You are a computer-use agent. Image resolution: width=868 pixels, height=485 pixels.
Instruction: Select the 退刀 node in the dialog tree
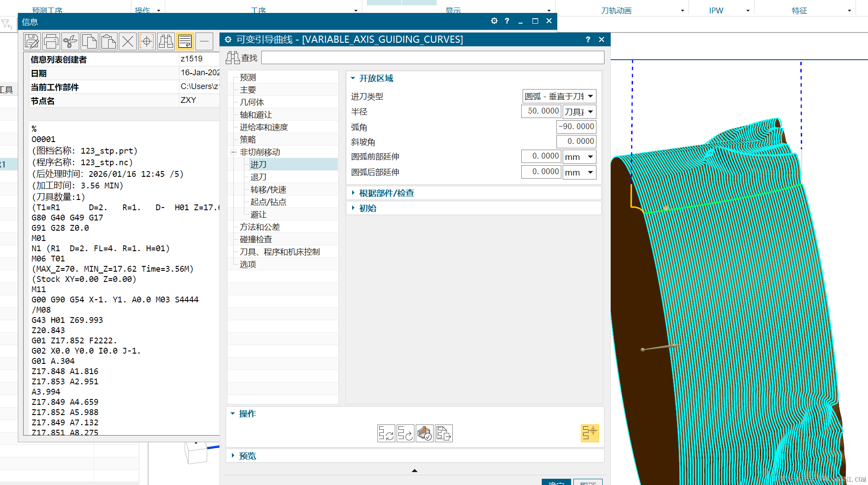click(258, 177)
